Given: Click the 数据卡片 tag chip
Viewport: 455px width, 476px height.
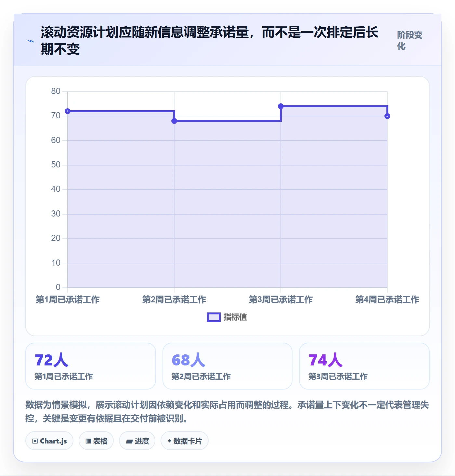Looking at the screenshot, I should (x=185, y=441).
